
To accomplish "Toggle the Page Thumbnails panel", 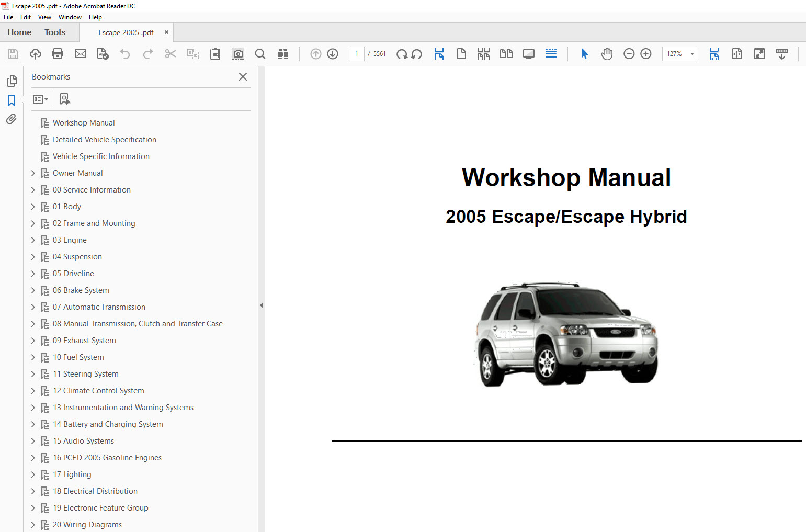I will point(12,81).
